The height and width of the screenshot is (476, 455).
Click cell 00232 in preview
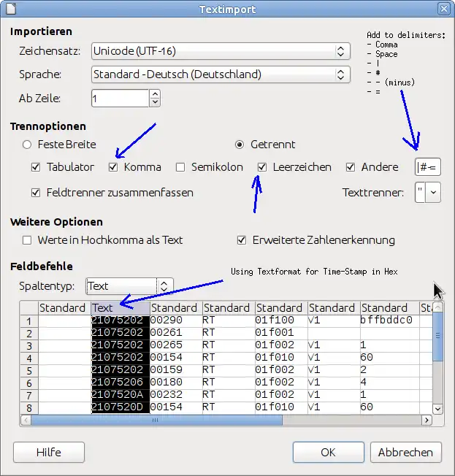pyautogui.click(x=176, y=395)
